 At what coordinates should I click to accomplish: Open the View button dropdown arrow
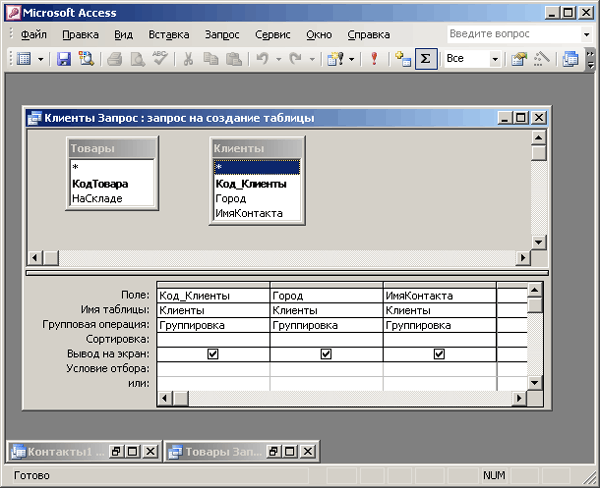click(40, 59)
